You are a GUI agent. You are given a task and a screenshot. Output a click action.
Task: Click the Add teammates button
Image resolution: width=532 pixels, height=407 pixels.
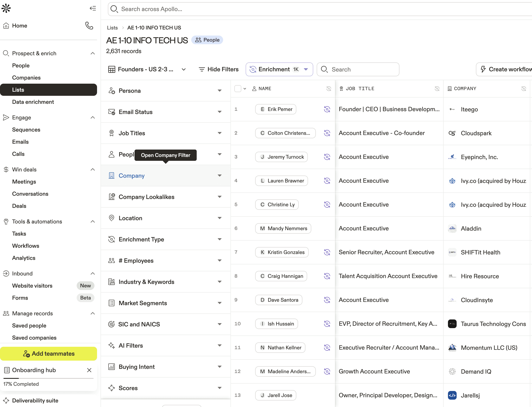pyautogui.click(x=49, y=353)
